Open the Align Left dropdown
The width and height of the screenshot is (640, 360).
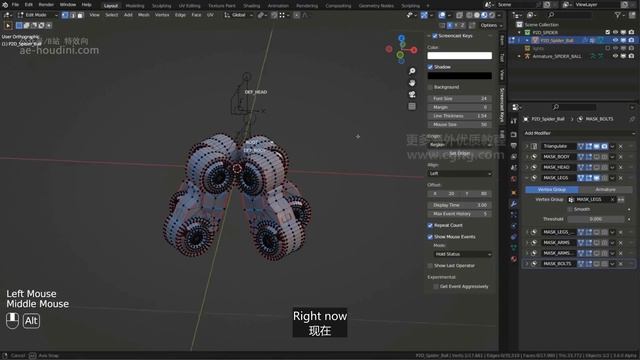tap(460, 173)
